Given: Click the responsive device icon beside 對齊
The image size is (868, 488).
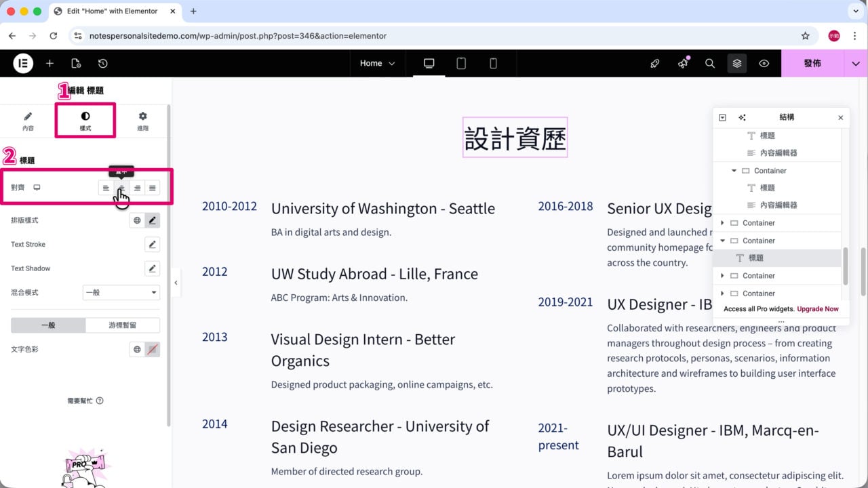Looking at the screenshot, I should tap(37, 188).
